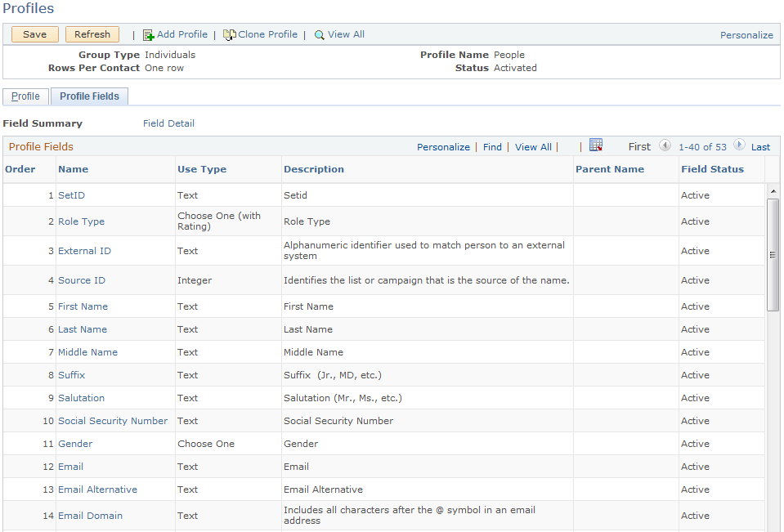
Task: Open the First Name field link
Action: [83, 306]
